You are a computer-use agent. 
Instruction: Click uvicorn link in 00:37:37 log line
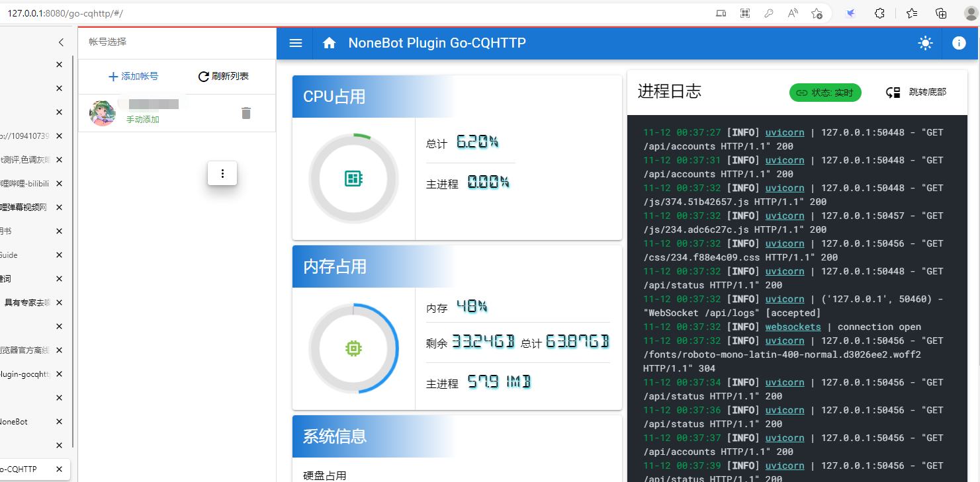pyautogui.click(x=785, y=438)
